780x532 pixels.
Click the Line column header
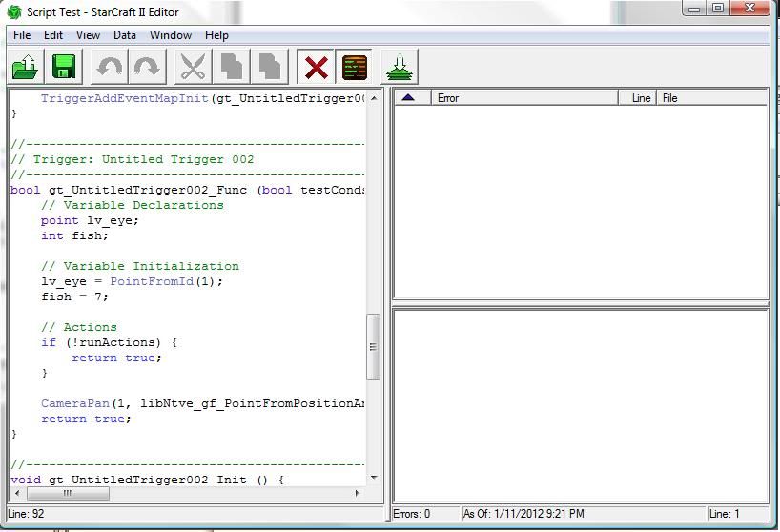click(x=640, y=98)
